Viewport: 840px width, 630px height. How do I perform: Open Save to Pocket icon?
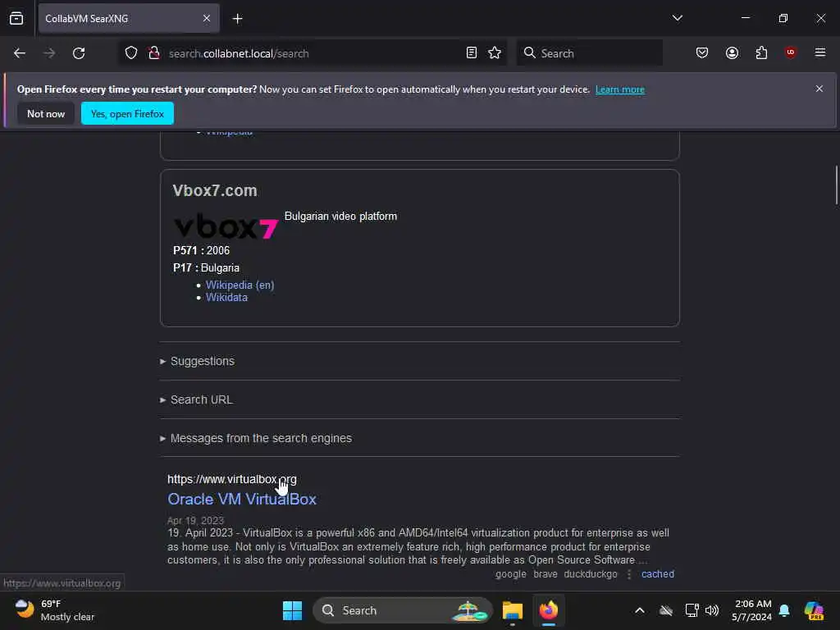pyautogui.click(x=702, y=53)
